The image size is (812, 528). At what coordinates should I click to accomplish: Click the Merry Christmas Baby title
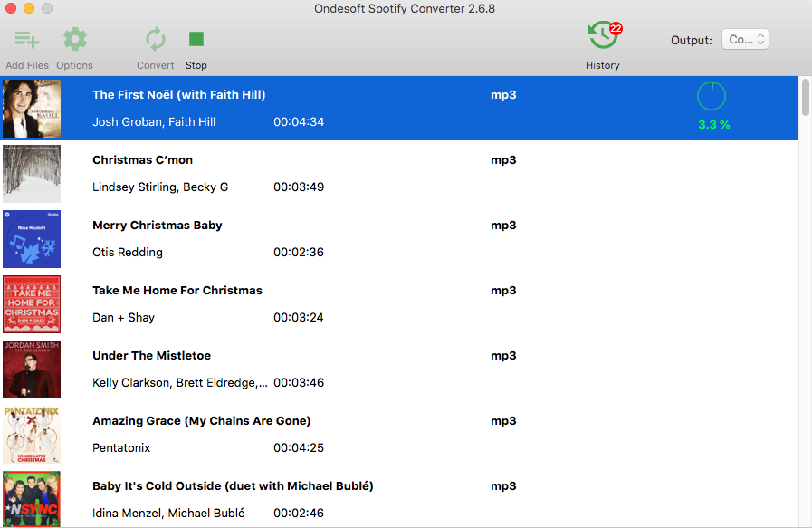click(x=158, y=226)
